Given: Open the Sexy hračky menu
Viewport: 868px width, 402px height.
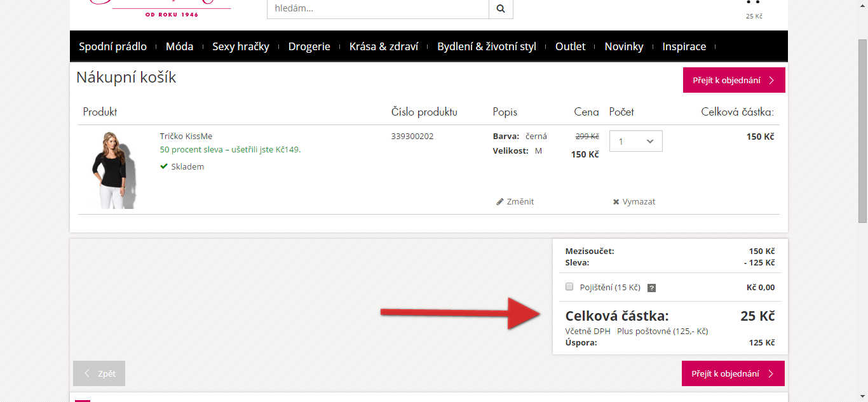Looking at the screenshot, I should pyautogui.click(x=241, y=46).
